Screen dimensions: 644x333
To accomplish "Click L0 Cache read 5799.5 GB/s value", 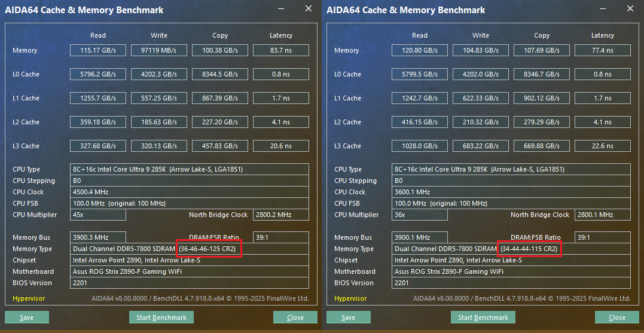I will [x=419, y=74].
